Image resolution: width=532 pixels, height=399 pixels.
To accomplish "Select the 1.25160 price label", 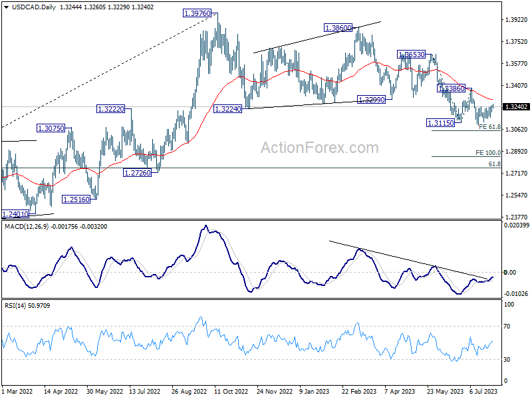I will point(76,199).
